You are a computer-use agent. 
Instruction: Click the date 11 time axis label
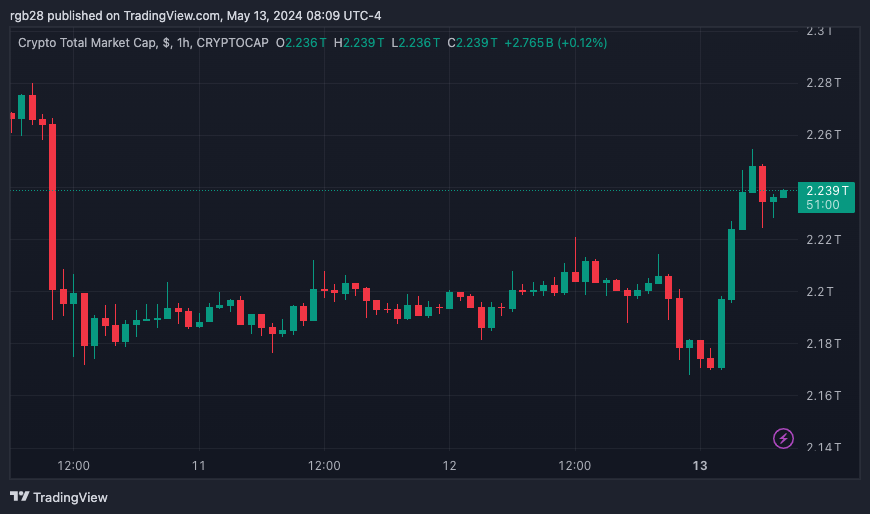(x=199, y=466)
